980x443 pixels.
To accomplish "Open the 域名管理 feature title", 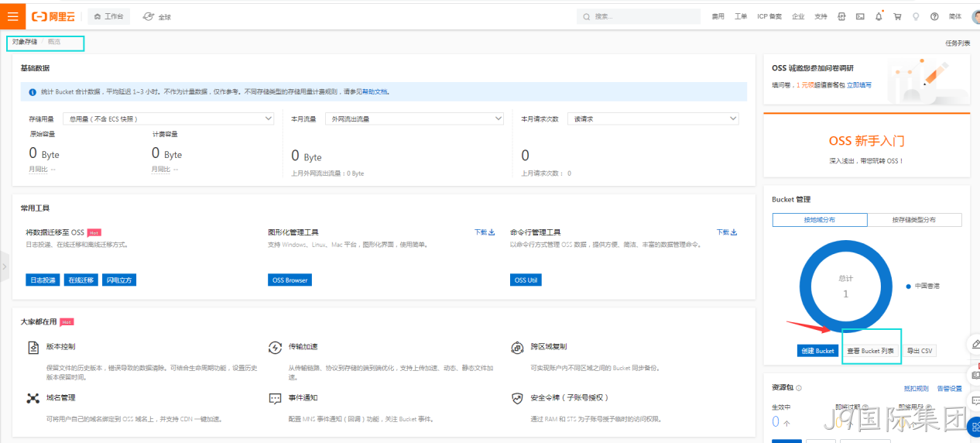I will 60,397.
